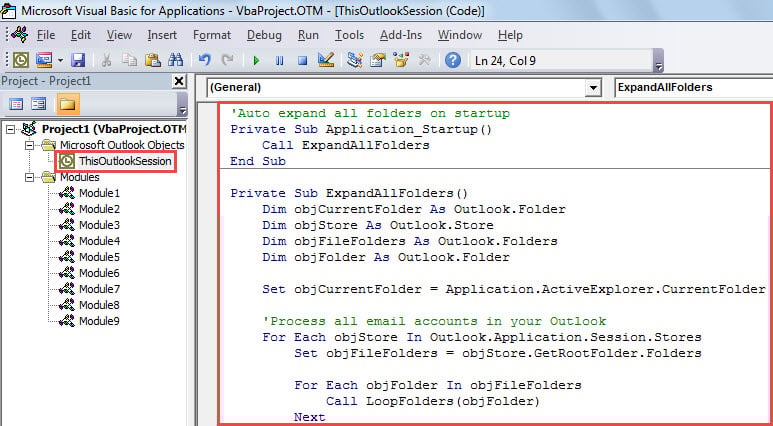773x426 pixels.
Task: Open the Insert menu
Action: (x=162, y=36)
